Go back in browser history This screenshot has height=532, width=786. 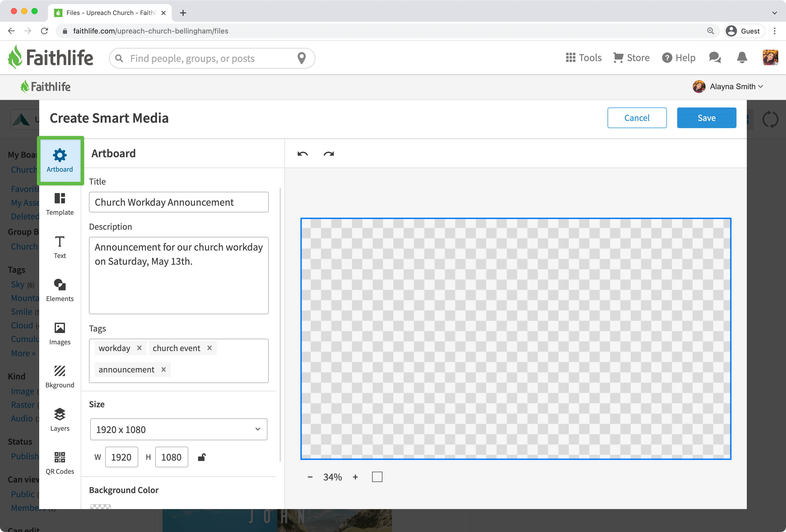pyautogui.click(x=11, y=31)
